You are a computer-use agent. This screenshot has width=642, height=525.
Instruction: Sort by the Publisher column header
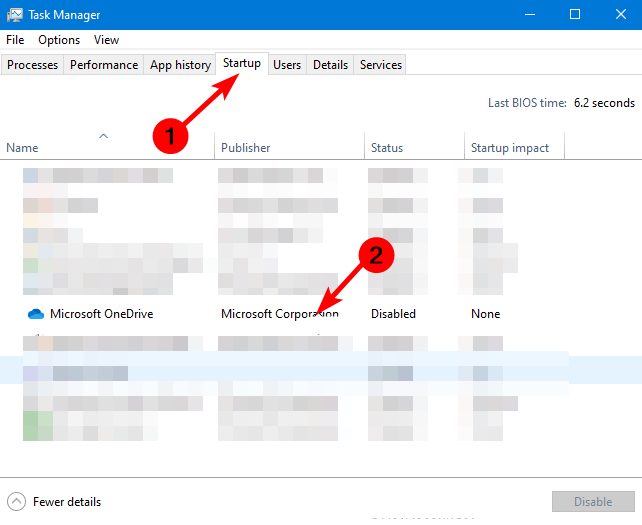coord(246,148)
